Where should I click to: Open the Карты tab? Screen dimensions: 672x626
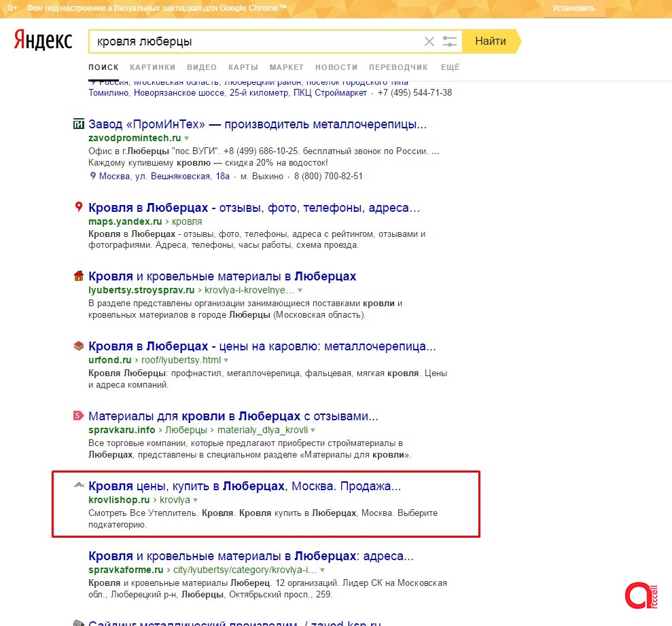coord(243,67)
